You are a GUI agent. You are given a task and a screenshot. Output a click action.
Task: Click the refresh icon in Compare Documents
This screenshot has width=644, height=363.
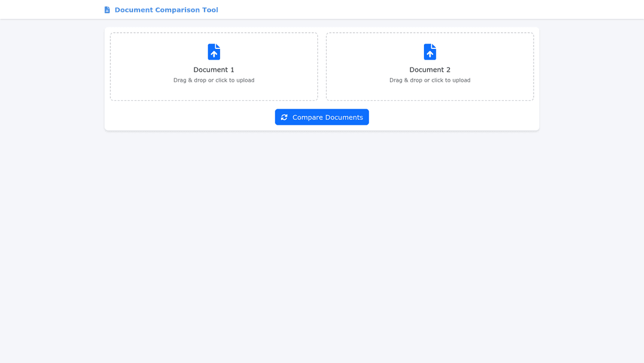point(284,117)
